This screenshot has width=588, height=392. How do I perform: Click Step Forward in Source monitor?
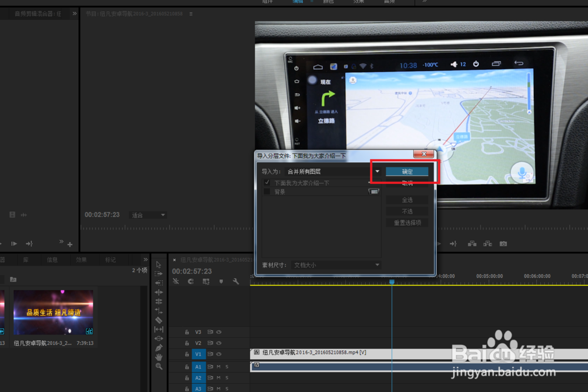point(14,244)
